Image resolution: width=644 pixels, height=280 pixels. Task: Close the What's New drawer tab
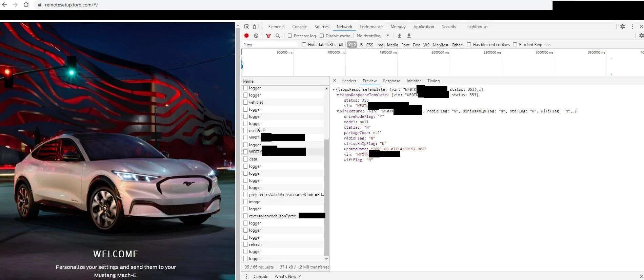(300, 276)
